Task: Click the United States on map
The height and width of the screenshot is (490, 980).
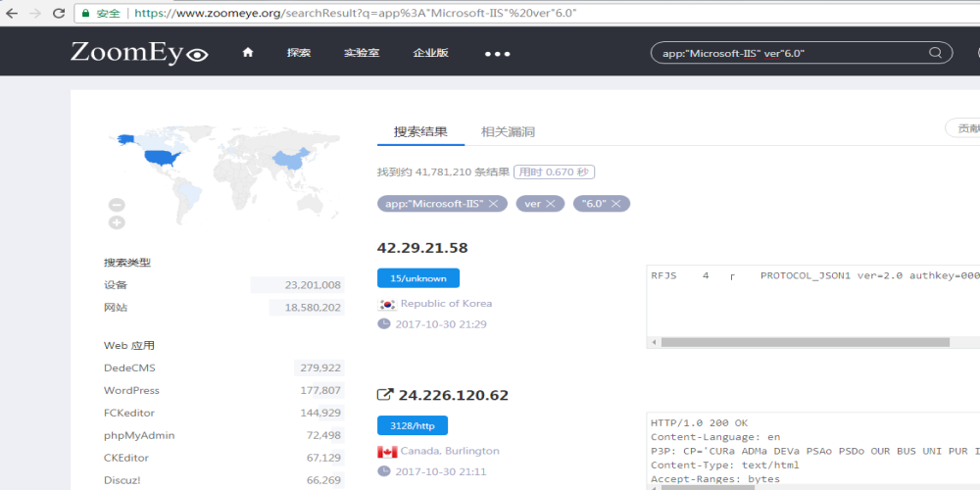Action: (x=162, y=157)
